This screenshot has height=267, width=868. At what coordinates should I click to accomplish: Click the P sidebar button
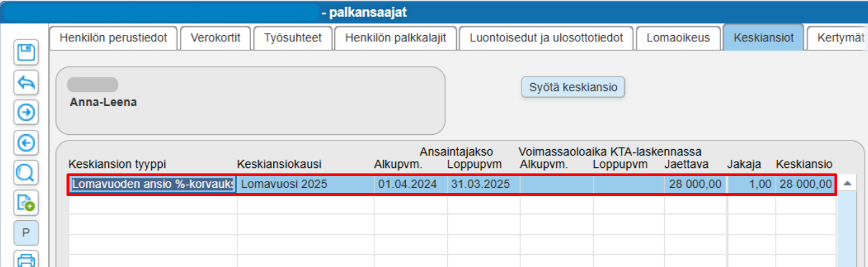26,233
